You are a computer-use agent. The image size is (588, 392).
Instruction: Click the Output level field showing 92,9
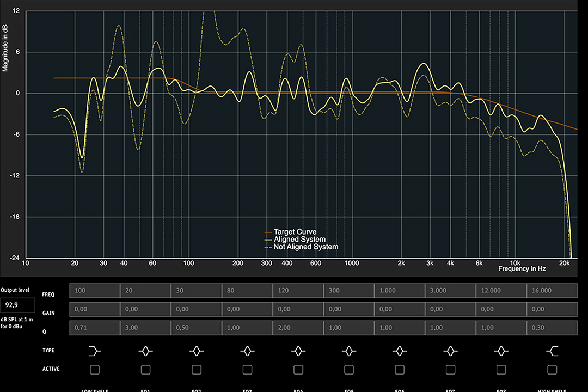17,305
